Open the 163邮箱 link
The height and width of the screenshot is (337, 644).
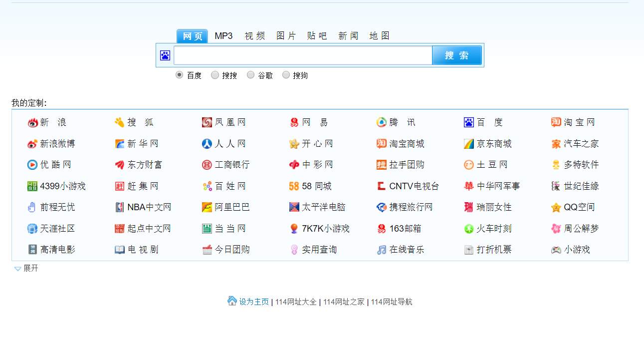click(405, 229)
